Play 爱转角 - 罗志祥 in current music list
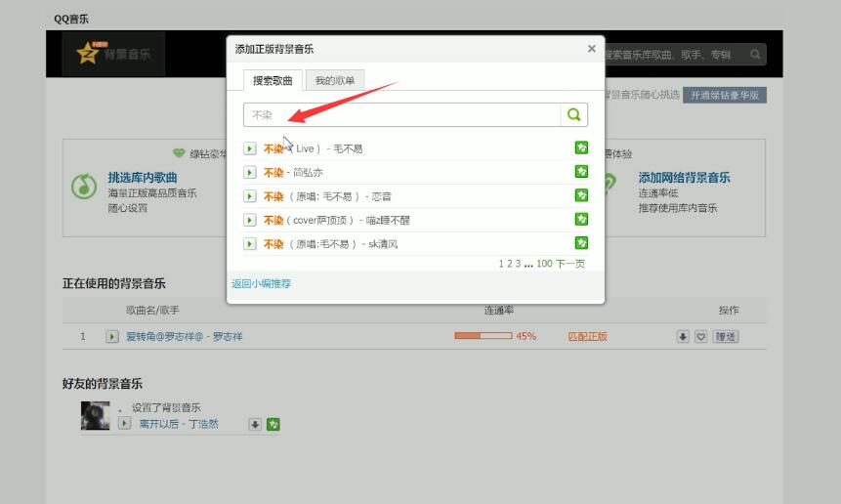Viewport: 841px width, 504px height. coord(111,337)
